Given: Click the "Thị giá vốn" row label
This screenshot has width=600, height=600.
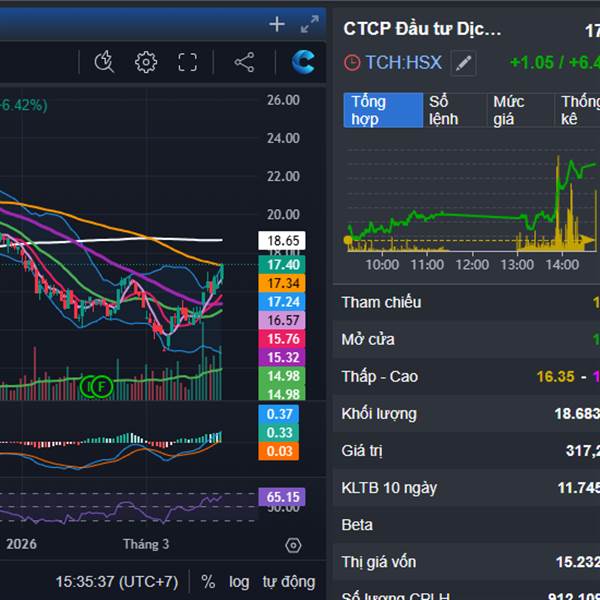Looking at the screenshot, I should click(x=378, y=562).
